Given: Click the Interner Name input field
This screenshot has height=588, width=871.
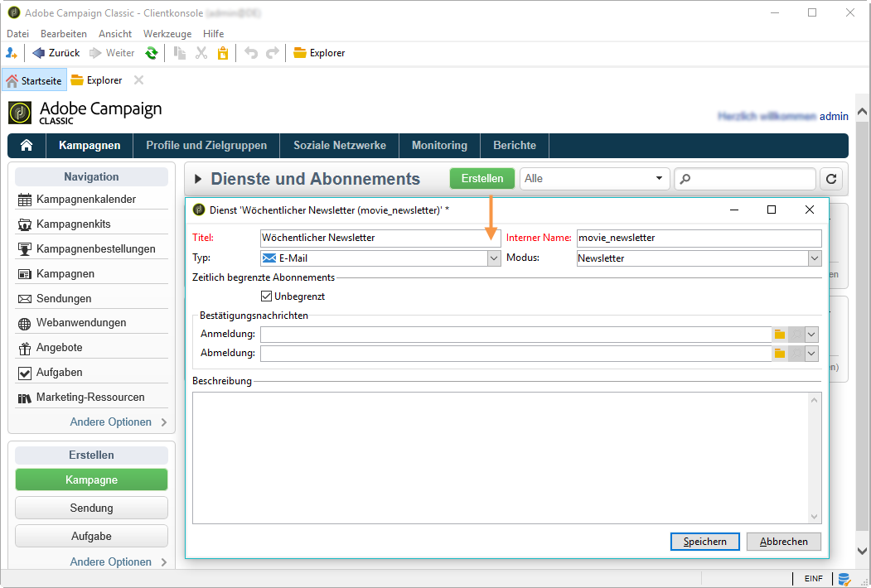Looking at the screenshot, I should point(699,238).
